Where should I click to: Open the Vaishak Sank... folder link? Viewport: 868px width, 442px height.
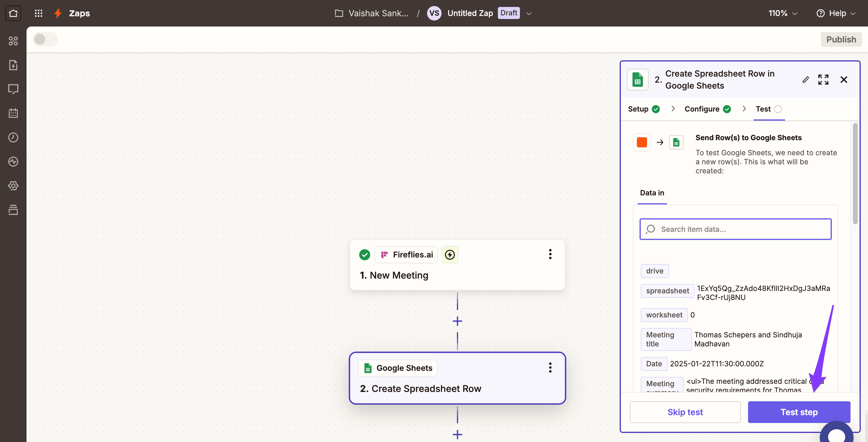point(379,13)
